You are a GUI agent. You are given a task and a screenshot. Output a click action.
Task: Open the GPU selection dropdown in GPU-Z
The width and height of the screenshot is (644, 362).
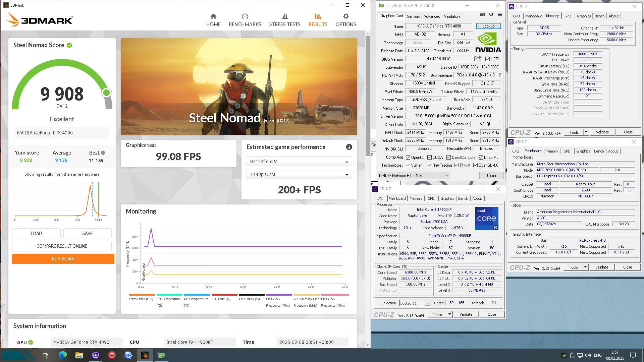pyautogui.click(x=414, y=175)
